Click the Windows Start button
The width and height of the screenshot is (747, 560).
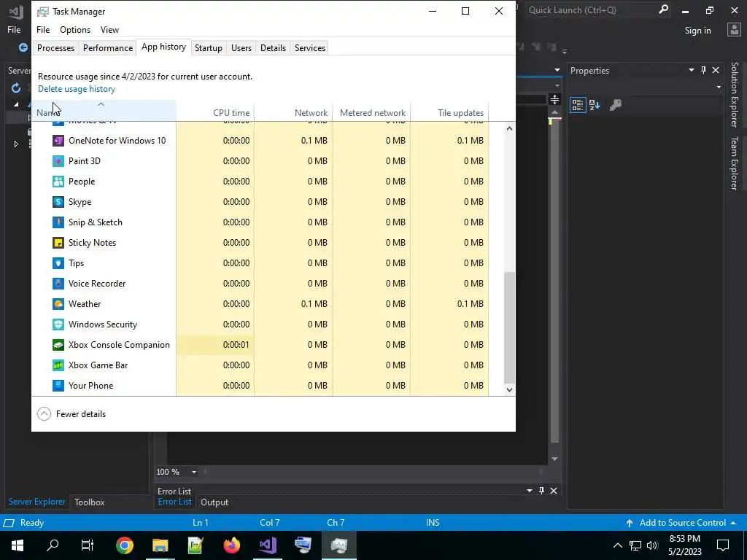[18, 545]
